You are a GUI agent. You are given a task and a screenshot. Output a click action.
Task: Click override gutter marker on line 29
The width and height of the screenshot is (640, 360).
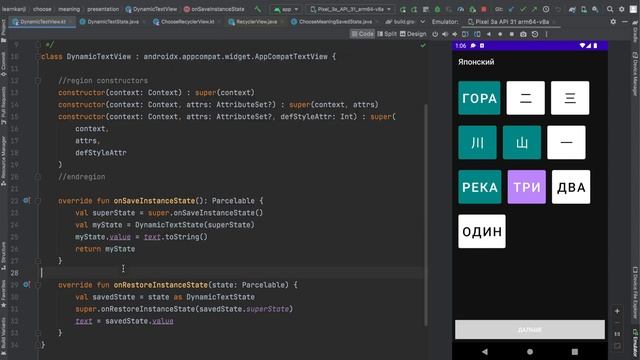pos(26,284)
